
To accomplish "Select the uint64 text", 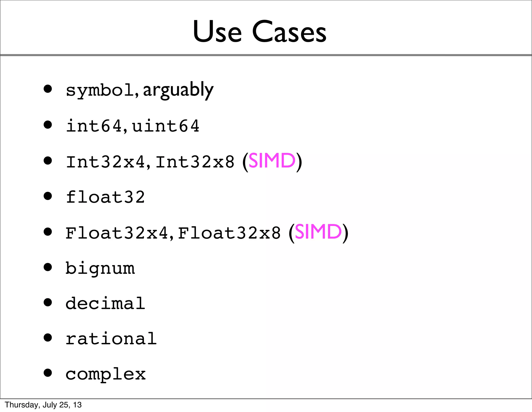I will 165,126.
